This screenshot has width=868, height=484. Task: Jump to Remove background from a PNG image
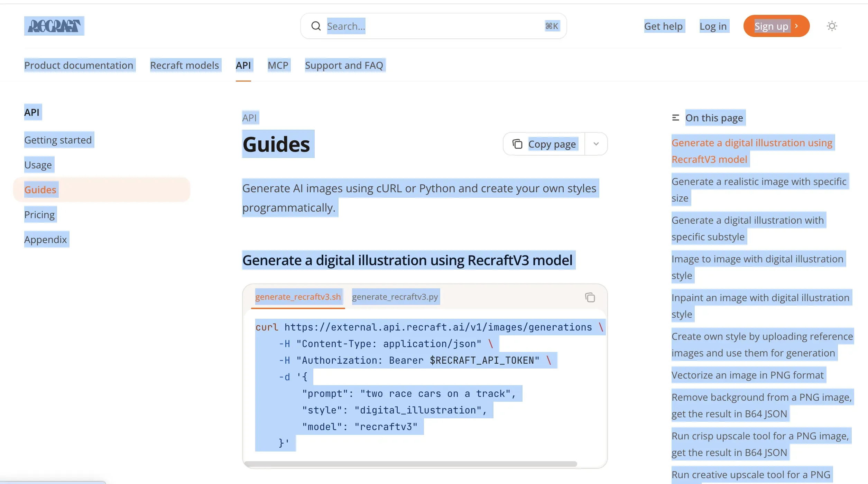[x=761, y=406]
